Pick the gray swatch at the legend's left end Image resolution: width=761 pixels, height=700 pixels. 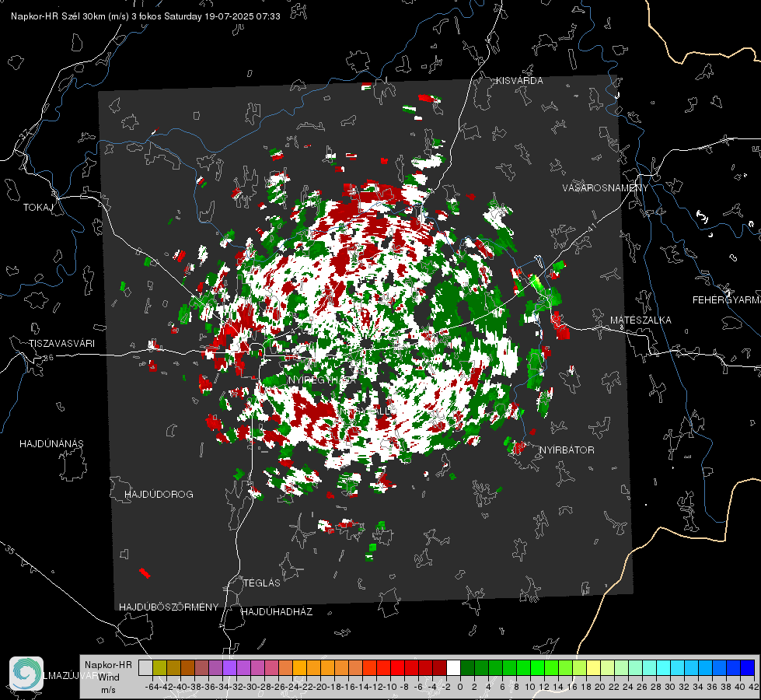pyautogui.click(x=145, y=667)
